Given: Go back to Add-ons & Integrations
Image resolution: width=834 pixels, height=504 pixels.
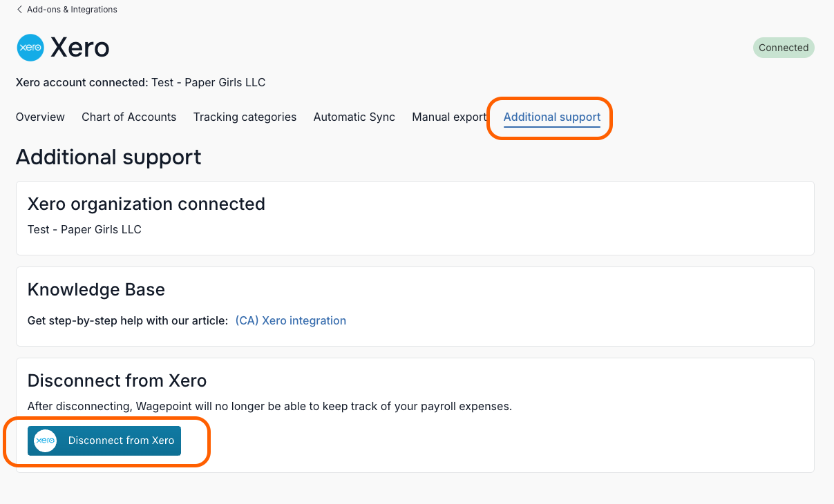Looking at the screenshot, I should click(x=66, y=10).
